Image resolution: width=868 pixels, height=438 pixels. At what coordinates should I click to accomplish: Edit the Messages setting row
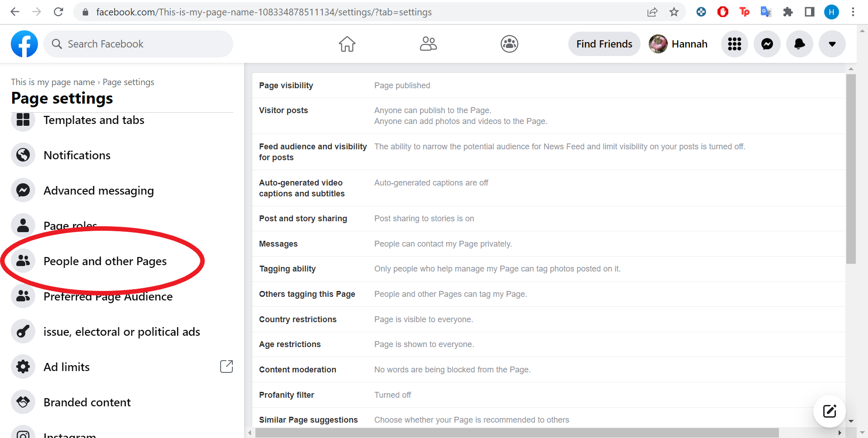548,244
